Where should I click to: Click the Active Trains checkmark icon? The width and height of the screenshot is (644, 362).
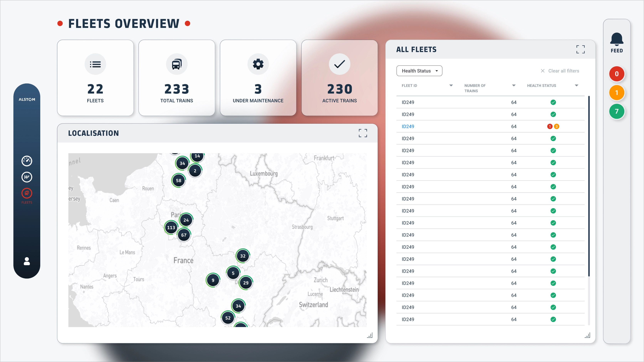coord(340,64)
